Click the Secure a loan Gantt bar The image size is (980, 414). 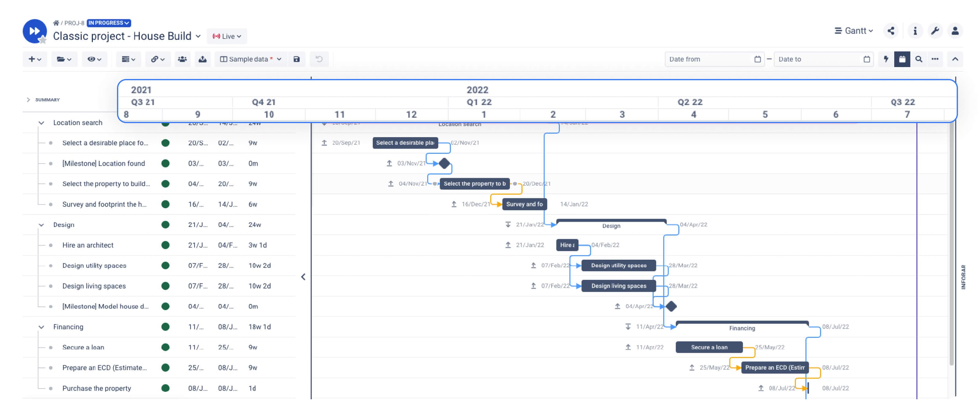pyautogui.click(x=709, y=347)
